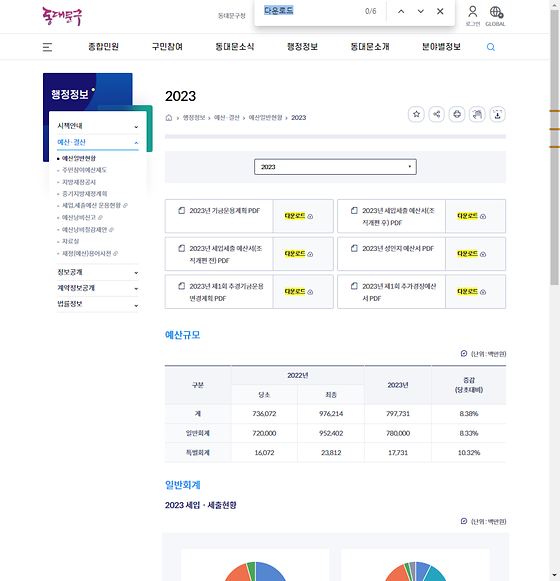560x581 pixels.
Task: Click the 예산규모 section heading
Action: pyautogui.click(x=182, y=335)
